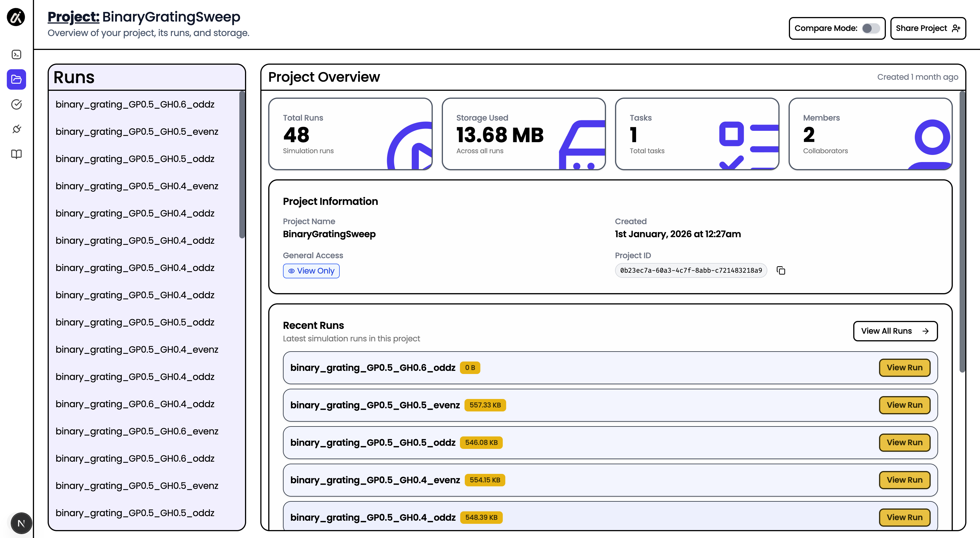
Task: Select the projects folder sidebar icon
Action: click(16, 79)
